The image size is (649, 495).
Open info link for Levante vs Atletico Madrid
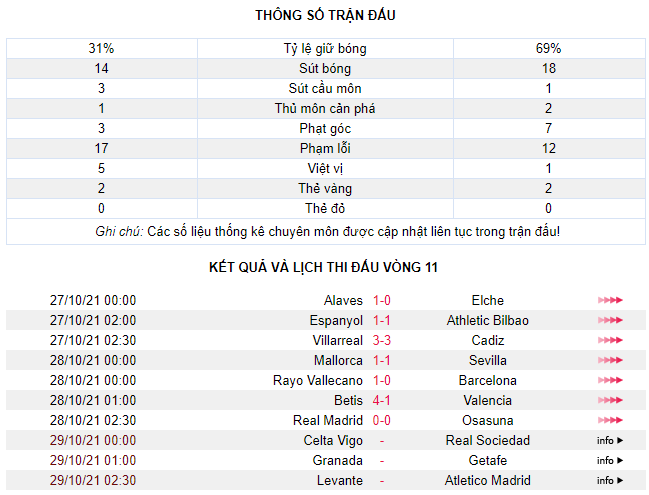click(610, 480)
